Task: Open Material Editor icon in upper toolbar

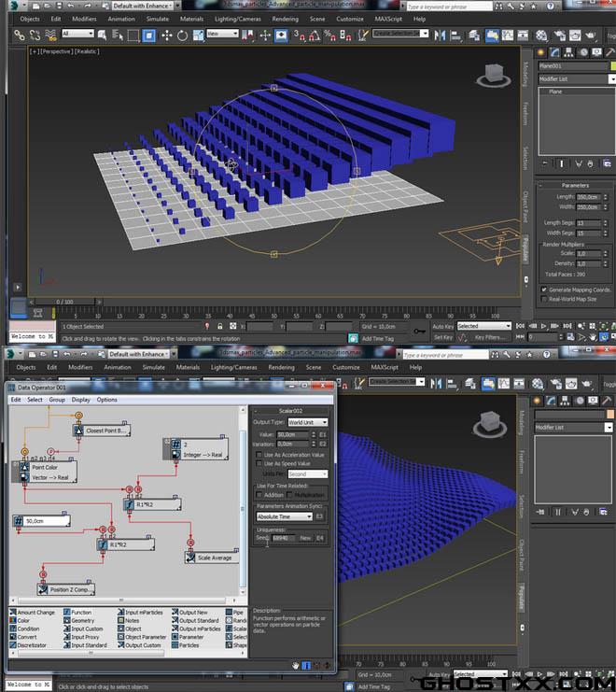Action: coord(541,35)
